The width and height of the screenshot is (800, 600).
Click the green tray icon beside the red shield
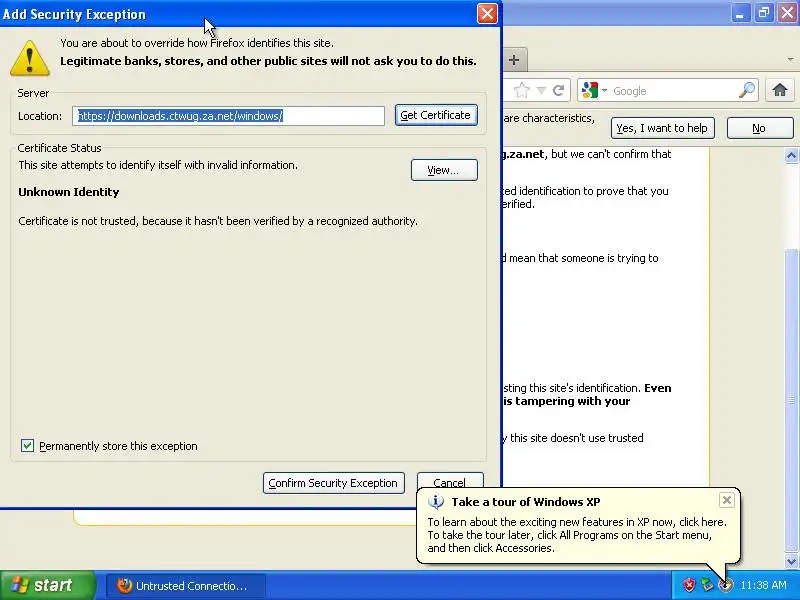coord(707,585)
